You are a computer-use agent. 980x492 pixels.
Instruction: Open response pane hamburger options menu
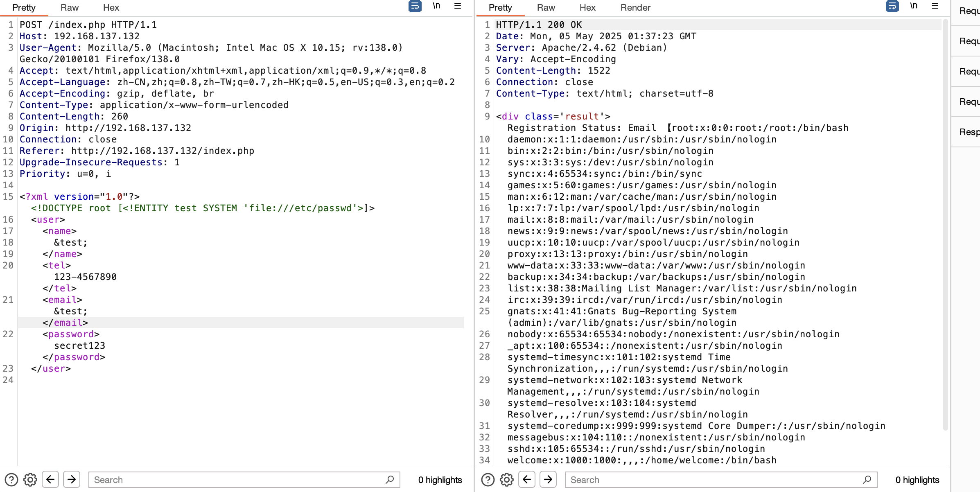coord(935,6)
